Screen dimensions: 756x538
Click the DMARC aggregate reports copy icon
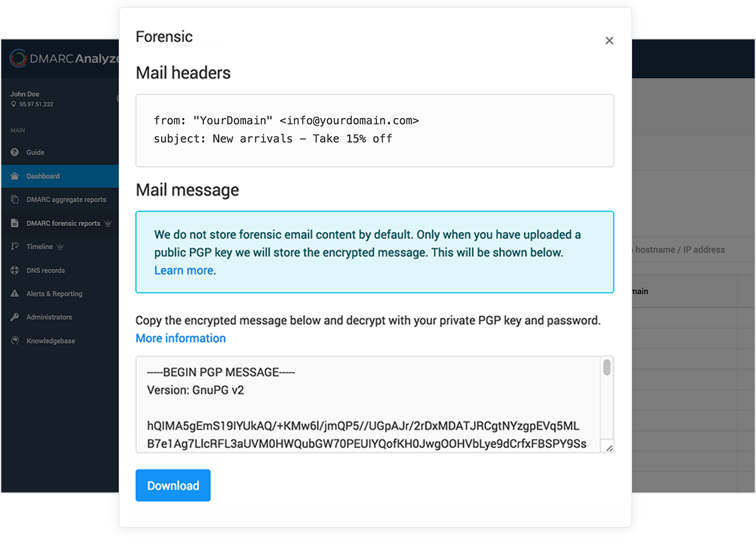point(14,200)
